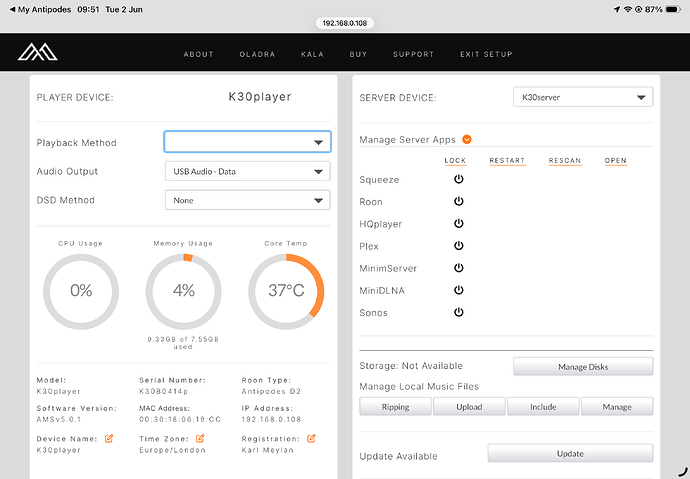
Task: Click the software version AMSv5.0.1
Action: click(59, 420)
